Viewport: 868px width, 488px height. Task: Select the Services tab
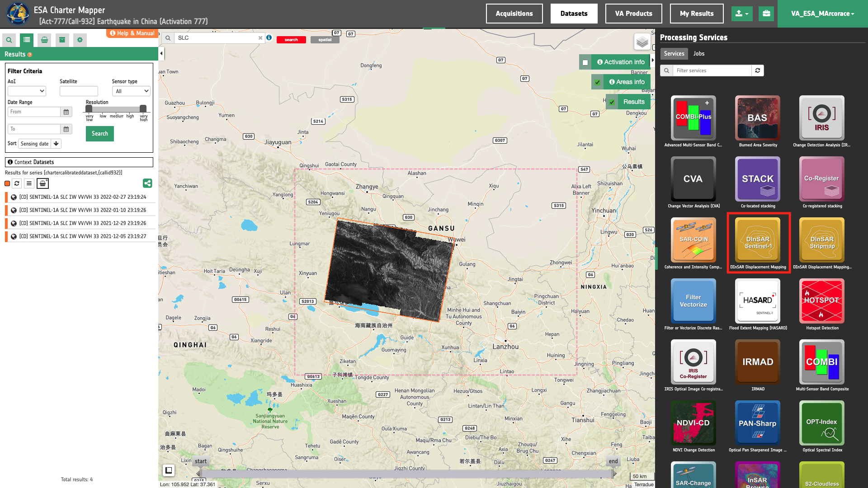[x=674, y=54]
